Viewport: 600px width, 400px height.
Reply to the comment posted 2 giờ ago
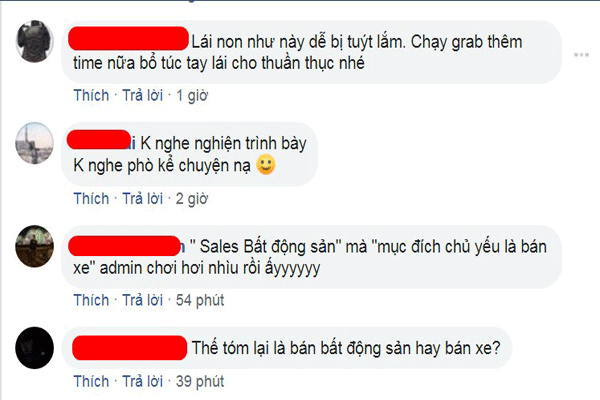click(143, 199)
